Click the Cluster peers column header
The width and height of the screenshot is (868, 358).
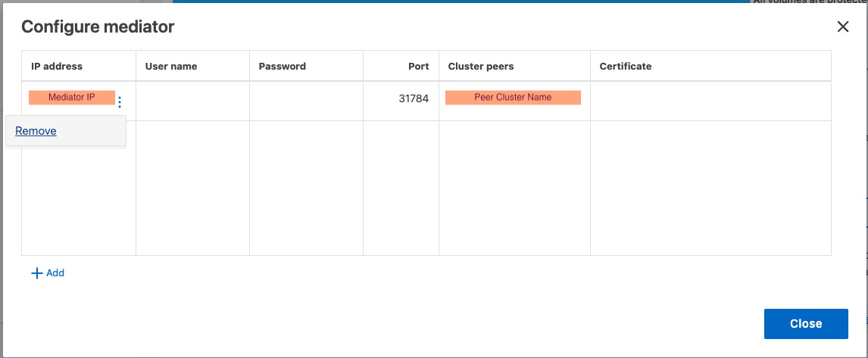pos(481,67)
